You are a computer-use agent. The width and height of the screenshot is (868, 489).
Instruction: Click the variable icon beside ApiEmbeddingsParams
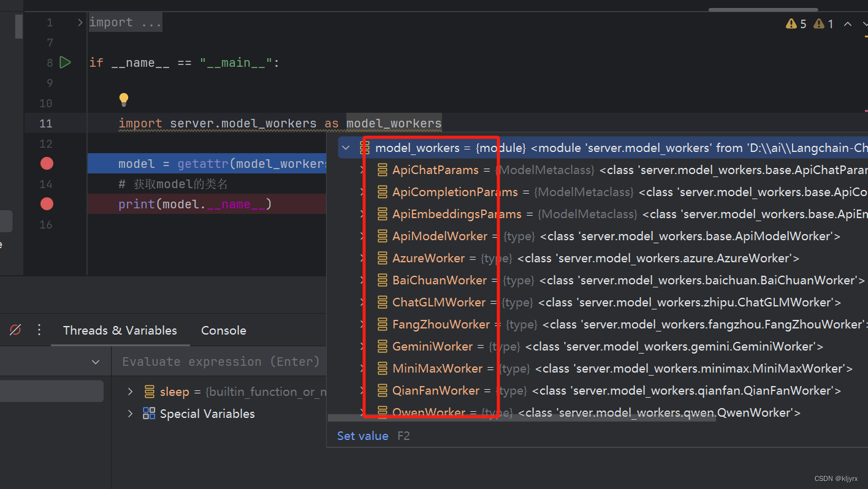coord(382,214)
